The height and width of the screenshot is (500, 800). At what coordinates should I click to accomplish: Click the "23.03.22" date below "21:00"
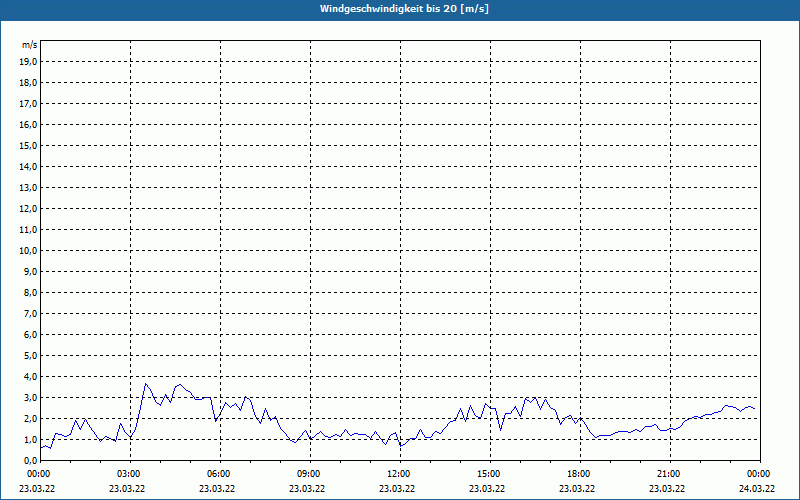point(667,489)
